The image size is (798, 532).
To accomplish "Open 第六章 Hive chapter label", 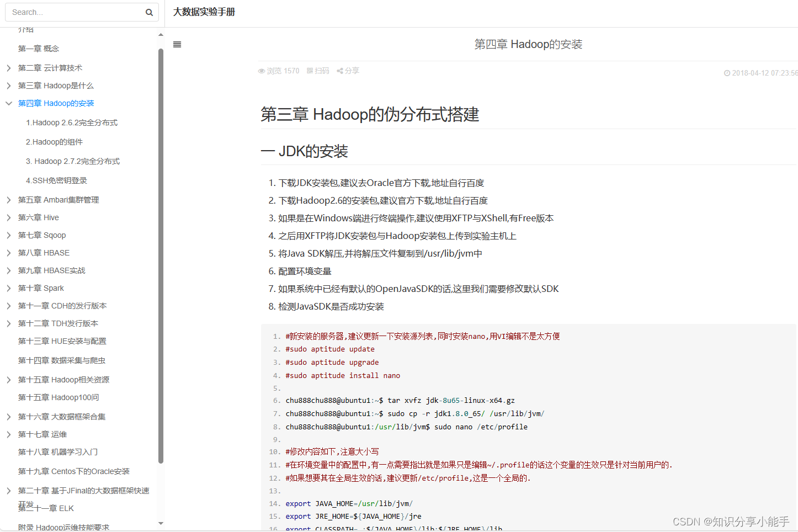I will click(39, 217).
